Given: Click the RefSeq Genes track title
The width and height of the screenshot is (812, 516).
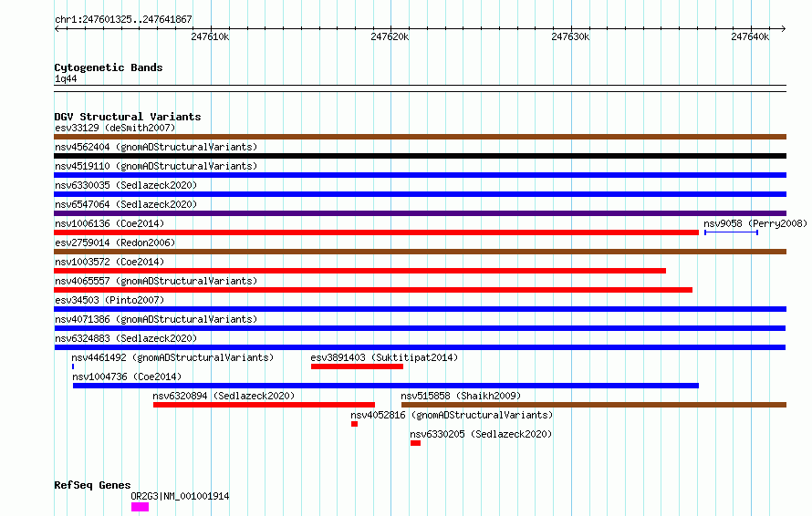Looking at the screenshot, I should [x=92, y=486].
